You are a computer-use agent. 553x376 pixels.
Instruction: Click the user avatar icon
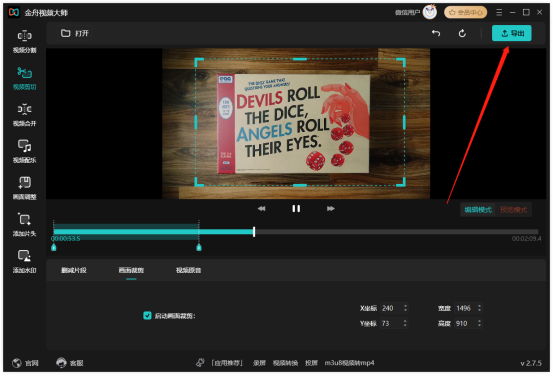[x=430, y=12]
